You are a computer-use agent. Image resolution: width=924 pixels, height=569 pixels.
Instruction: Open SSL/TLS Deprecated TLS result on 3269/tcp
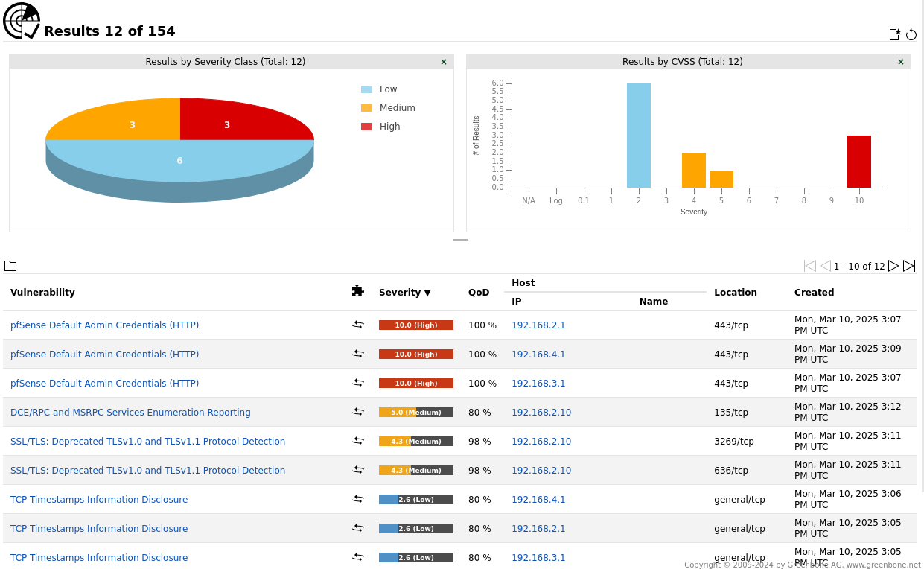click(x=147, y=442)
